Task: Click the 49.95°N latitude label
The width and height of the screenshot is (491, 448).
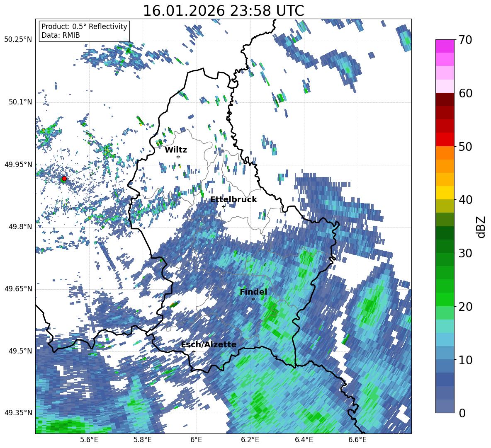Action: click(x=18, y=165)
